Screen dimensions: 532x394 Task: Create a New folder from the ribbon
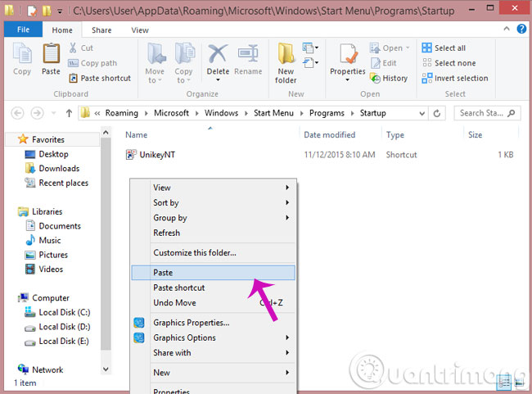click(286, 63)
